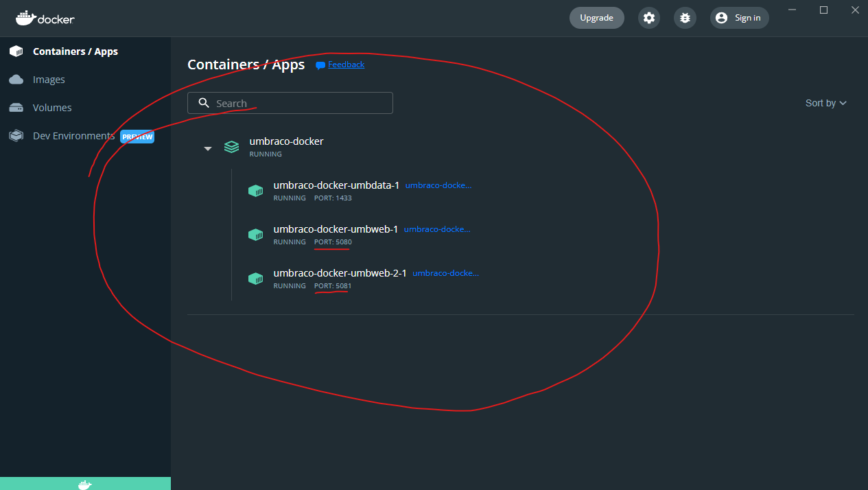Select container umbraco-docker-umbweb-1

tap(336, 229)
